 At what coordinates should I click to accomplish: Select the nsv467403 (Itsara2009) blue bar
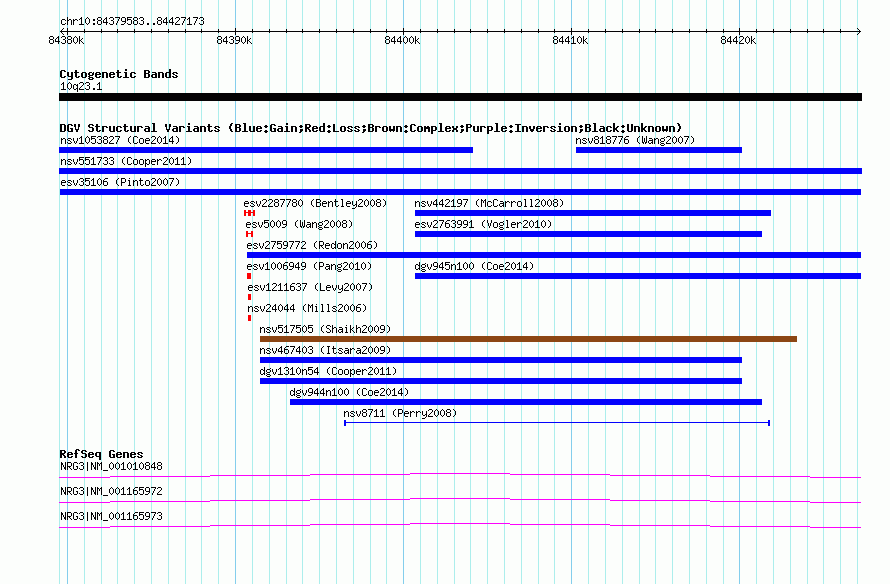pos(501,360)
